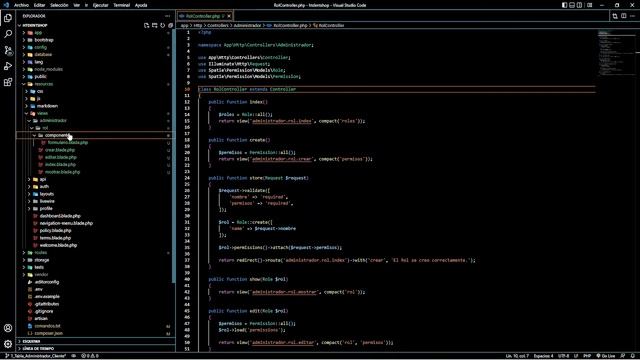Open the .gitignore file
This screenshot has width=640, height=360.
point(44,311)
